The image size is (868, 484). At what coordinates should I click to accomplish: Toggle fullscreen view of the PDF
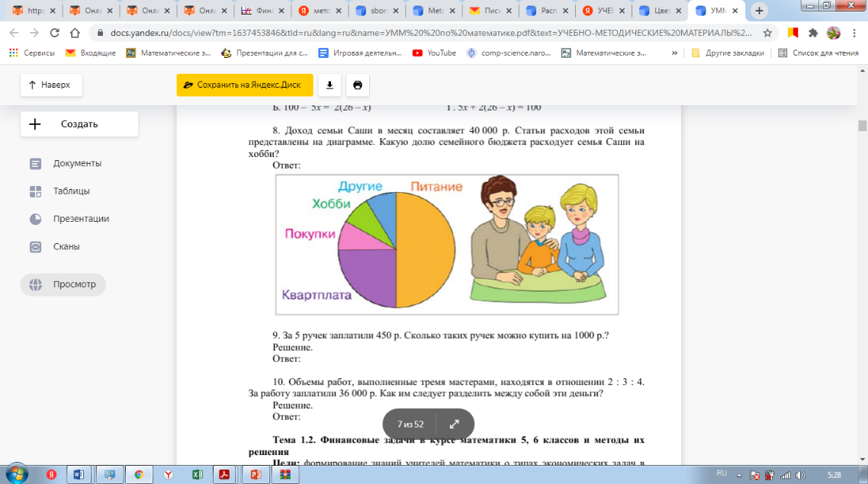coord(455,424)
